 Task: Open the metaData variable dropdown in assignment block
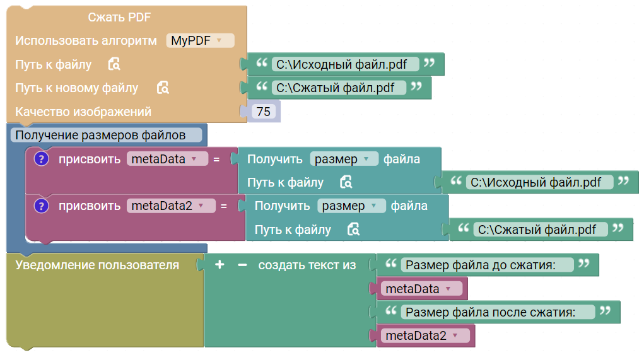[167, 159]
